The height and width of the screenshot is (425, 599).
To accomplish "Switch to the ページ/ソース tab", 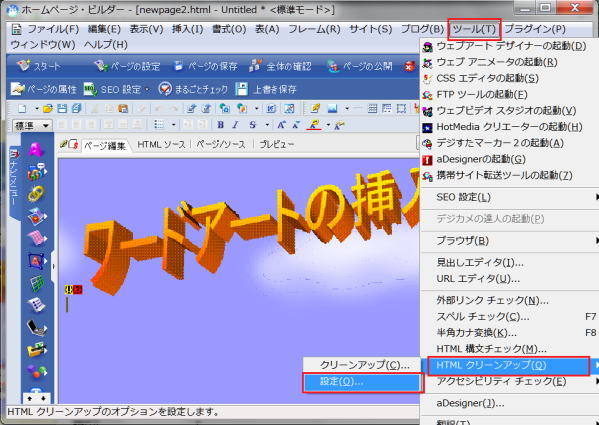I will (x=220, y=144).
